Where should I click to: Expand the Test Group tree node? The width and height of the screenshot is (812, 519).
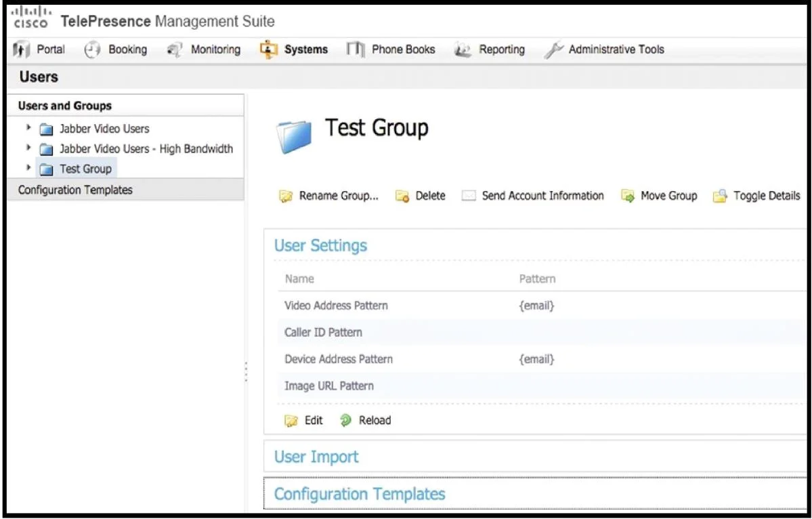click(x=28, y=168)
